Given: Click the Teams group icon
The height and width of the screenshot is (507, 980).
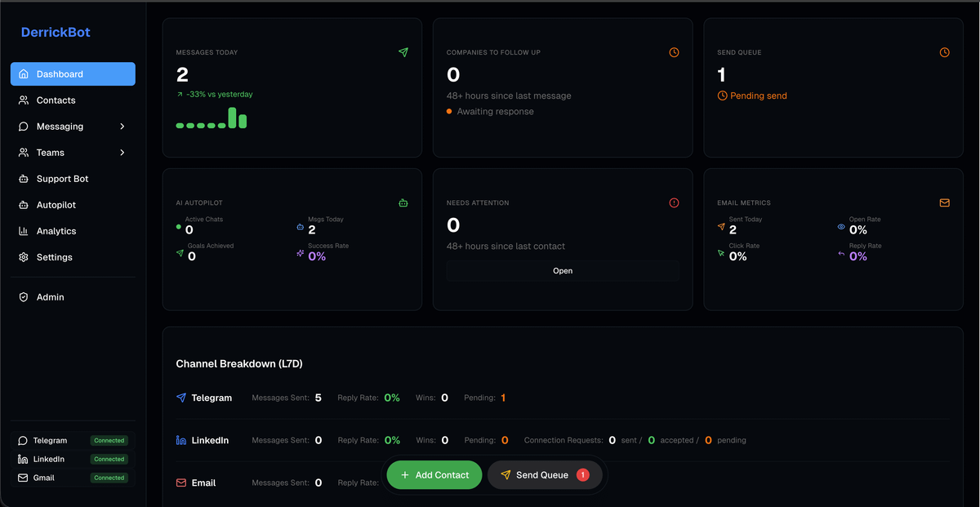Looking at the screenshot, I should pyautogui.click(x=24, y=153).
